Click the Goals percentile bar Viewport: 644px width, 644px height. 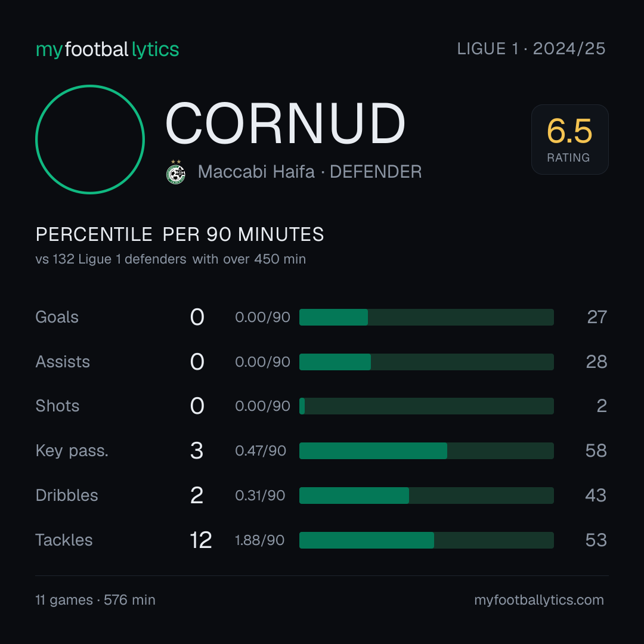tap(426, 317)
